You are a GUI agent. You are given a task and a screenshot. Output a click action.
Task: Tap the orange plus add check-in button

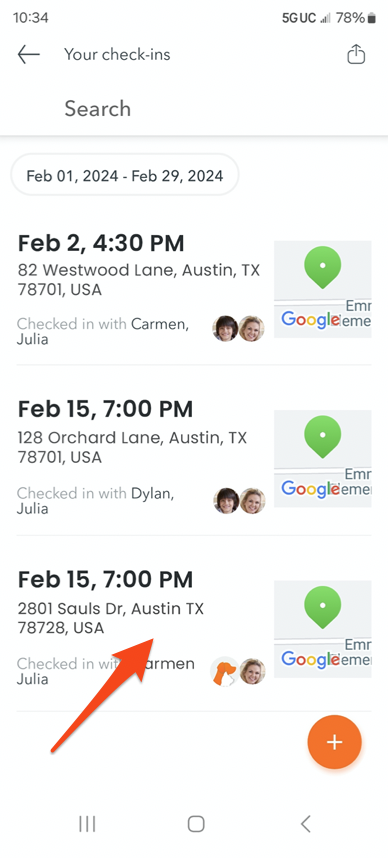[334, 742]
